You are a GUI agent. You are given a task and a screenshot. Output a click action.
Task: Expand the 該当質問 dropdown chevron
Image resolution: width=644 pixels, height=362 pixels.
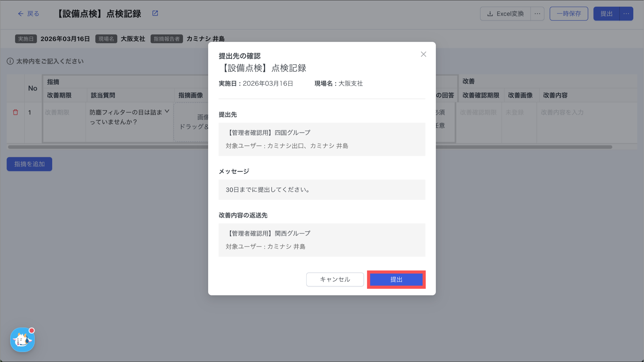click(167, 111)
